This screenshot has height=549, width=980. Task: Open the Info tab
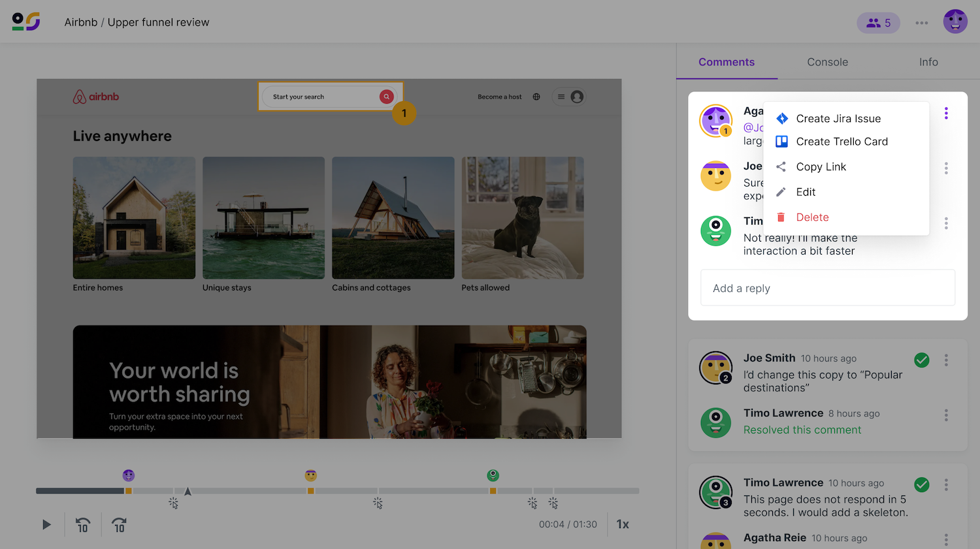click(928, 62)
